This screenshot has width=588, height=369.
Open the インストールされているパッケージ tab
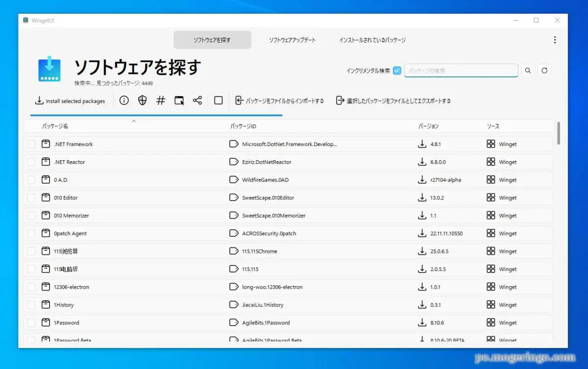pyautogui.click(x=372, y=40)
